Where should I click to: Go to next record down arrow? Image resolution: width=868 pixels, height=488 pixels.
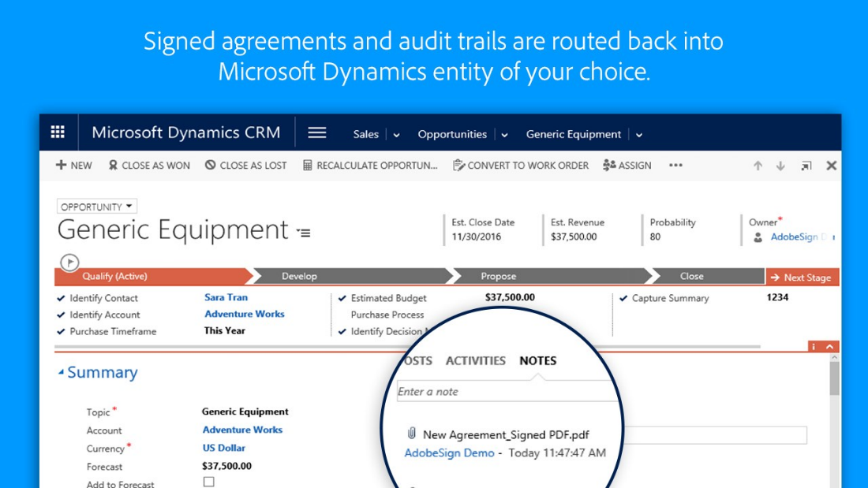(x=780, y=166)
